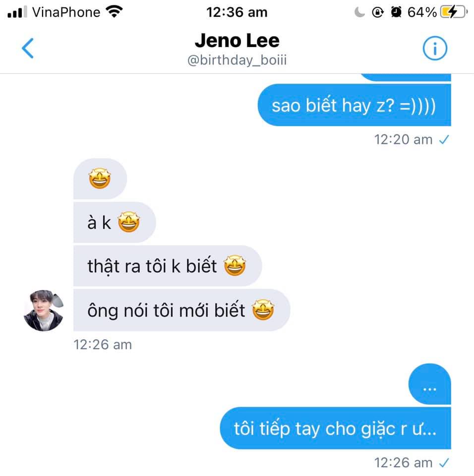474x476 pixels.
Task: Tap the battery charging indicator
Action: [454, 12]
